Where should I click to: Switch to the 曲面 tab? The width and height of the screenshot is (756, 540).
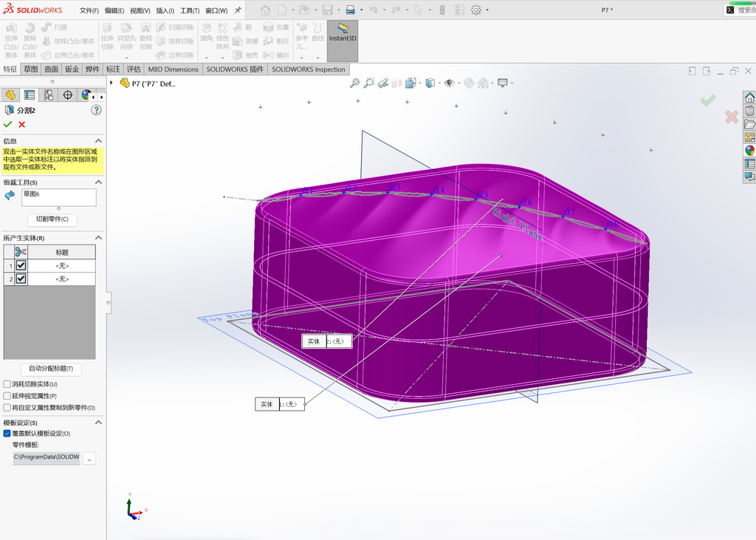point(51,69)
